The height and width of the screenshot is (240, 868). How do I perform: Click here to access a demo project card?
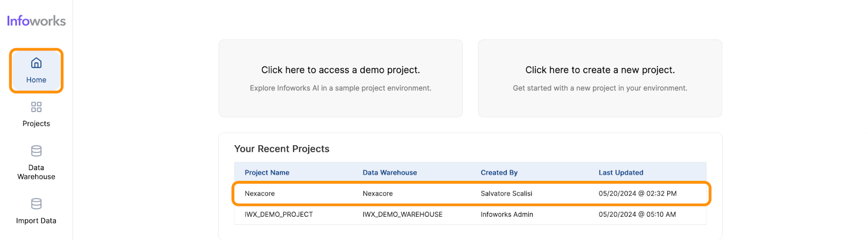point(341,78)
